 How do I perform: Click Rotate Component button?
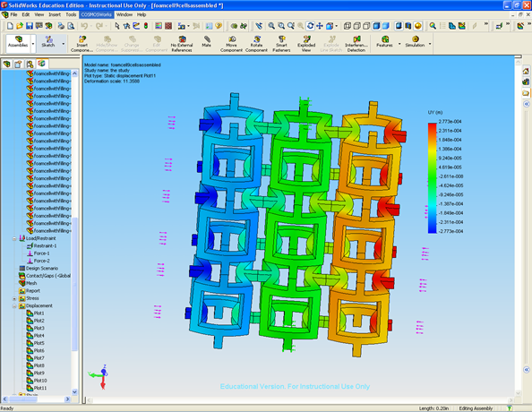point(256,44)
